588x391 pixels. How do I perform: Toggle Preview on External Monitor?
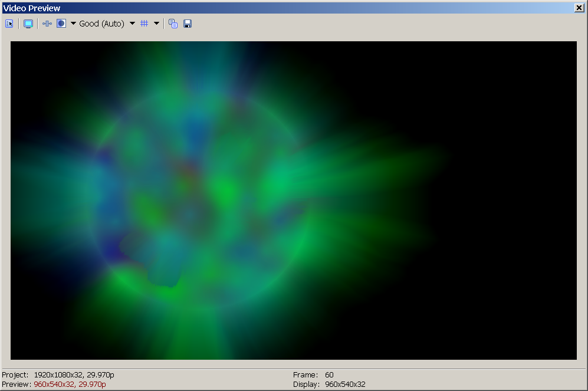[x=28, y=24]
